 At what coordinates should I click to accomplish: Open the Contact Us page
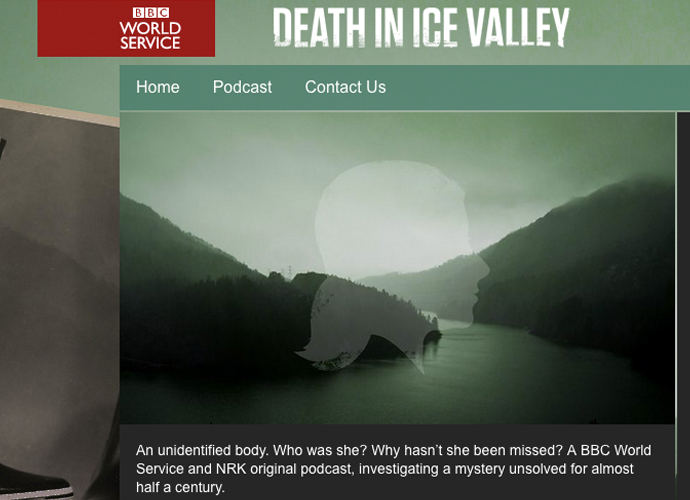(345, 87)
